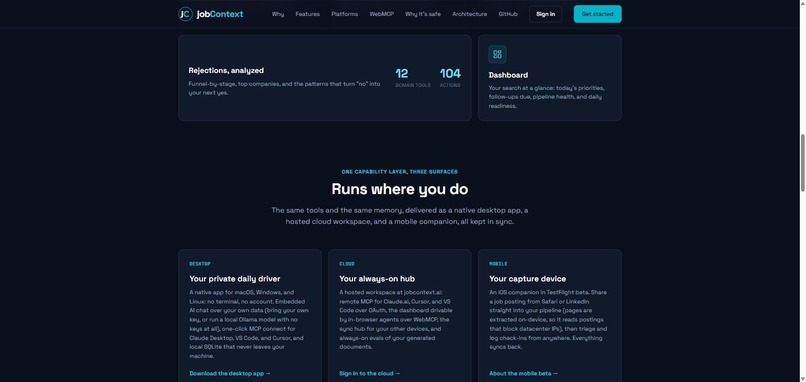
Task: Click the 104 actions figure
Action: click(x=450, y=74)
